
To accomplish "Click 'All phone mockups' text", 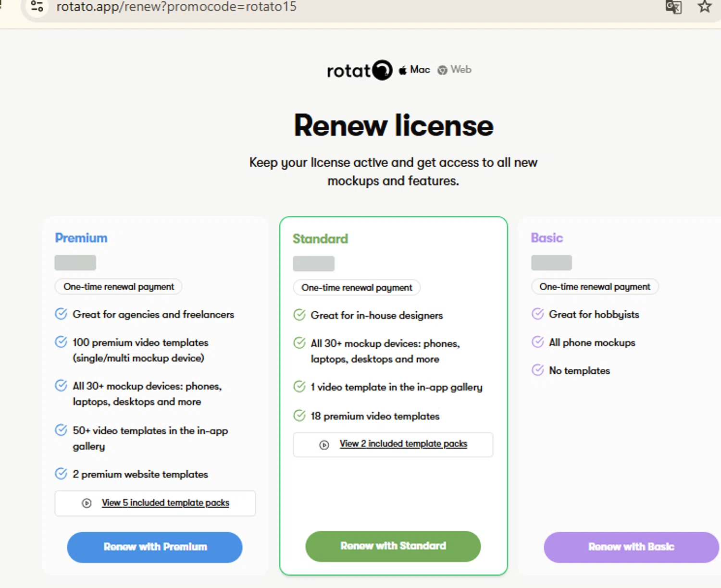I will pos(592,343).
